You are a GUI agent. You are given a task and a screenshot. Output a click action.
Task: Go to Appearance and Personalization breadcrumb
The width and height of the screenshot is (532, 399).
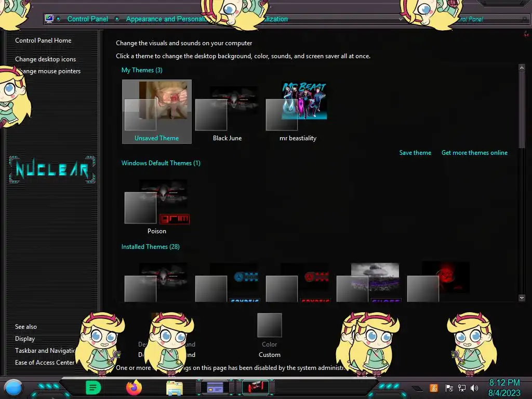click(x=165, y=19)
